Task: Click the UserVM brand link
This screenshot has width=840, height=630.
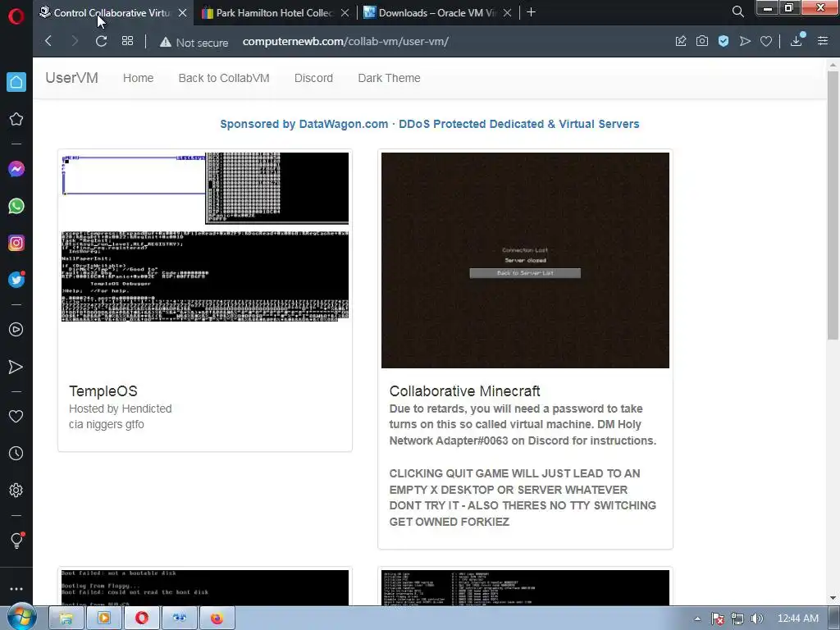Action: tap(72, 78)
